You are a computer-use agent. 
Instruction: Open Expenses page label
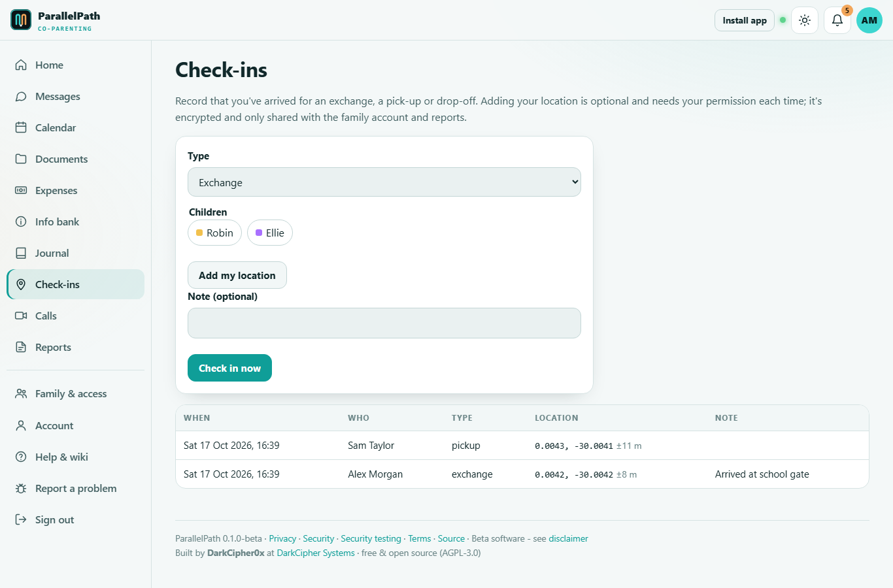pos(56,190)
